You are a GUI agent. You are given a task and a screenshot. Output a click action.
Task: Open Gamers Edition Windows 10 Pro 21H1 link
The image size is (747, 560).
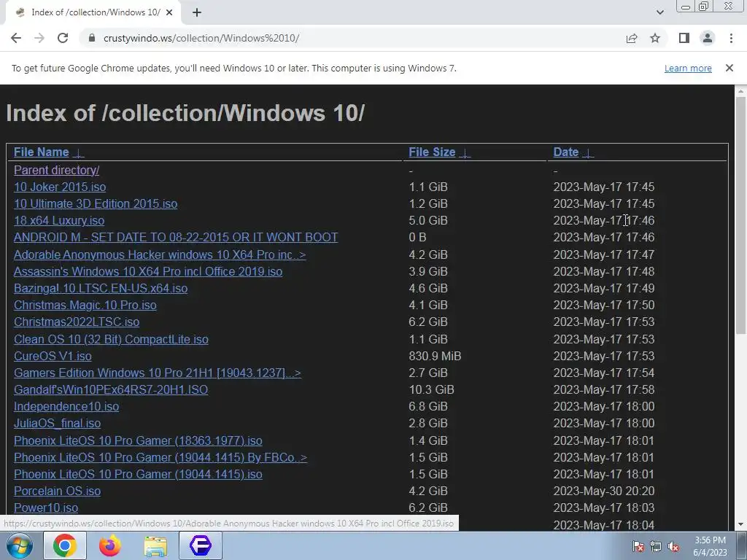click(158, 373)
